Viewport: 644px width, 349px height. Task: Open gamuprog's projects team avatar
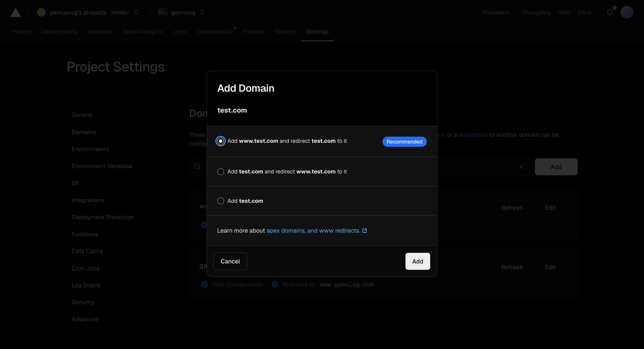point(41,12)
